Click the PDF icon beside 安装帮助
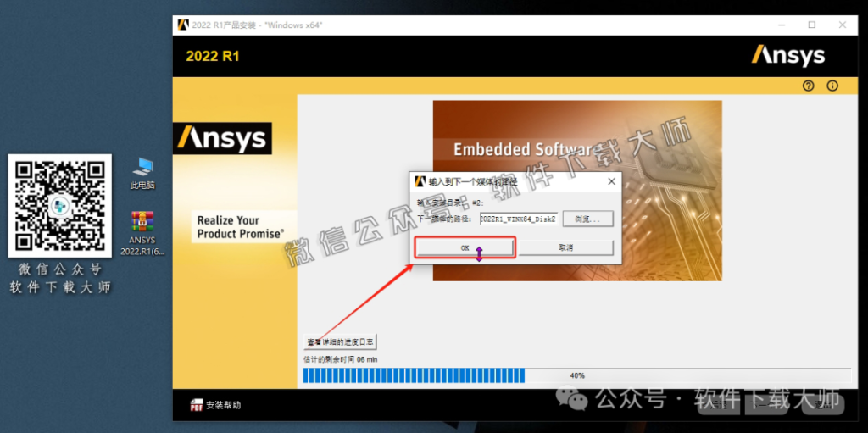The height and width of the screenshot is (433, 868). click(196, 405)
